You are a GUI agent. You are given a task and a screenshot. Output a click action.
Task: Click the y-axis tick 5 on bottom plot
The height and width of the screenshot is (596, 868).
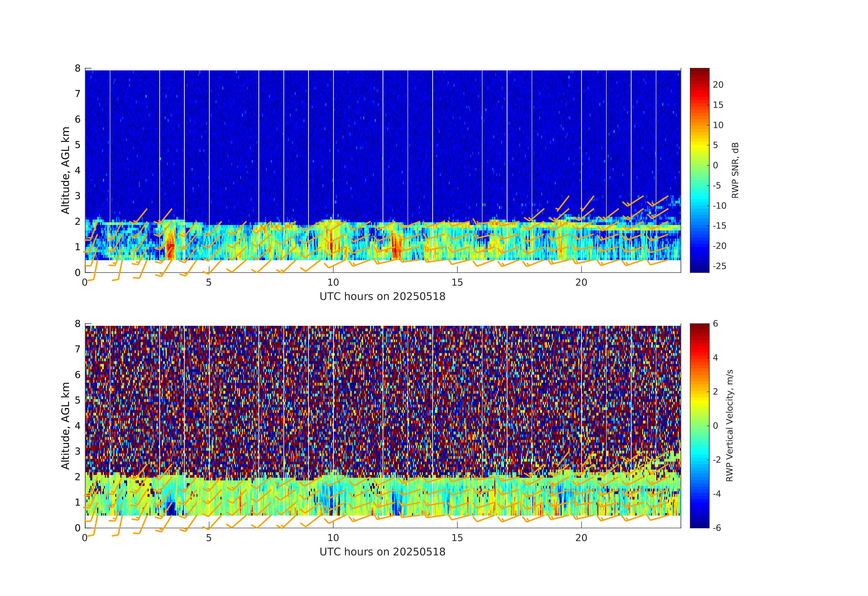78,400
